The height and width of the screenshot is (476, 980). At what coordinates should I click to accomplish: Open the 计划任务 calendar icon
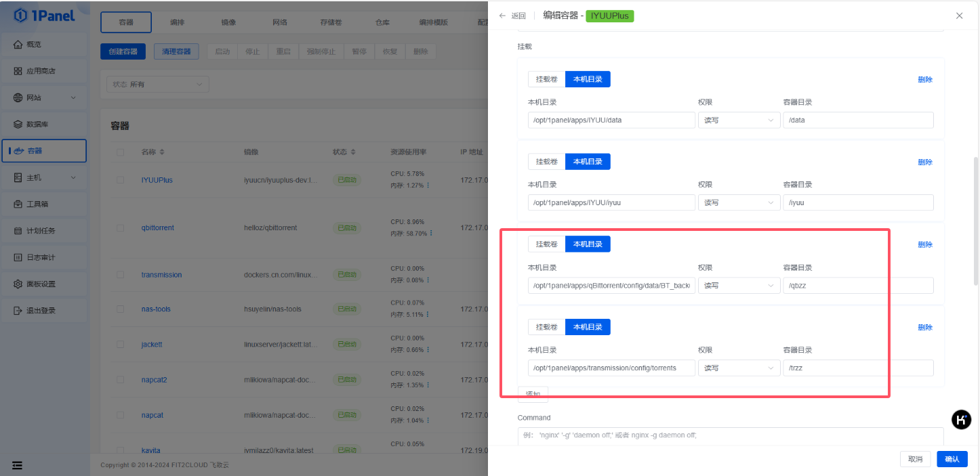(x=18, y=231)
